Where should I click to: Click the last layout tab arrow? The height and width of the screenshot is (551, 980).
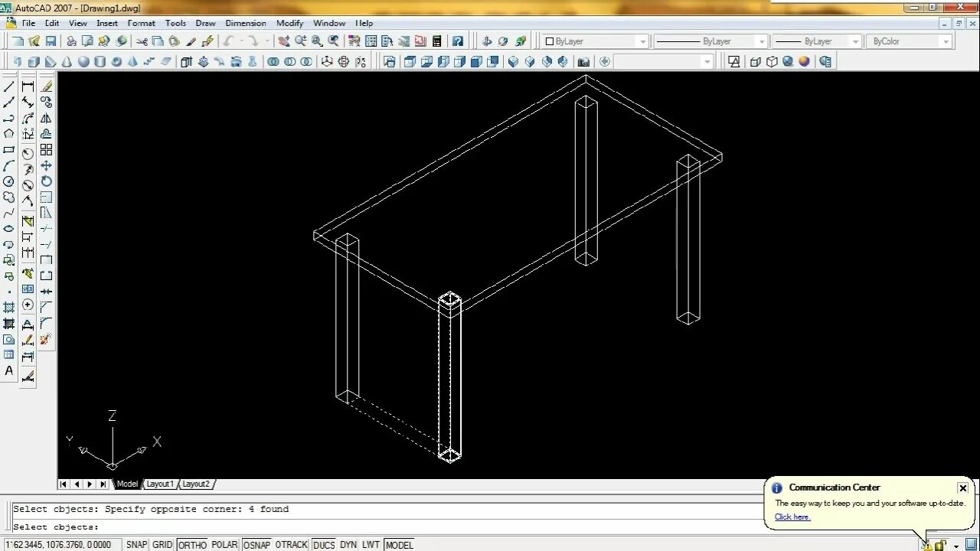pyautogui.click(x=103, y=484)
